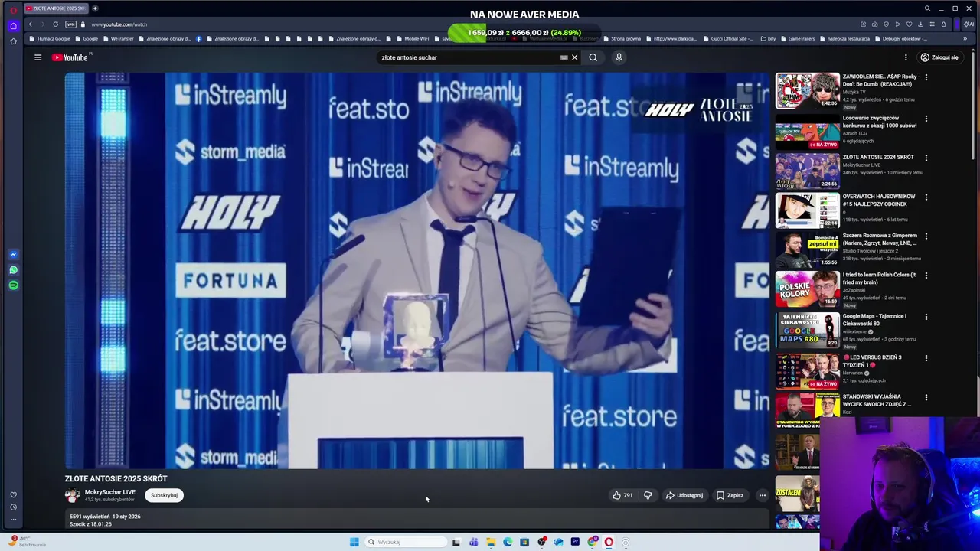Viewport: 980px width, 551px height.
Task: Open the Tłumacz Google bookmark
Action: [50, 39]
